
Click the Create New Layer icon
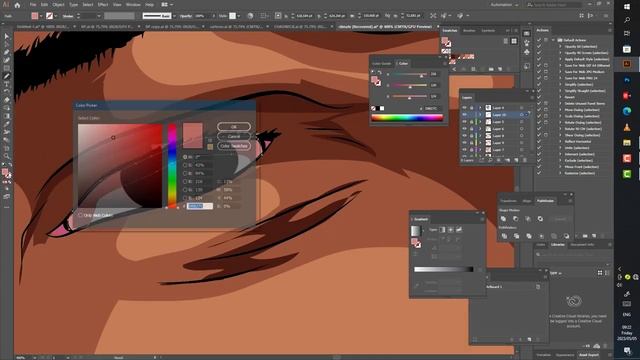point(516,160)
